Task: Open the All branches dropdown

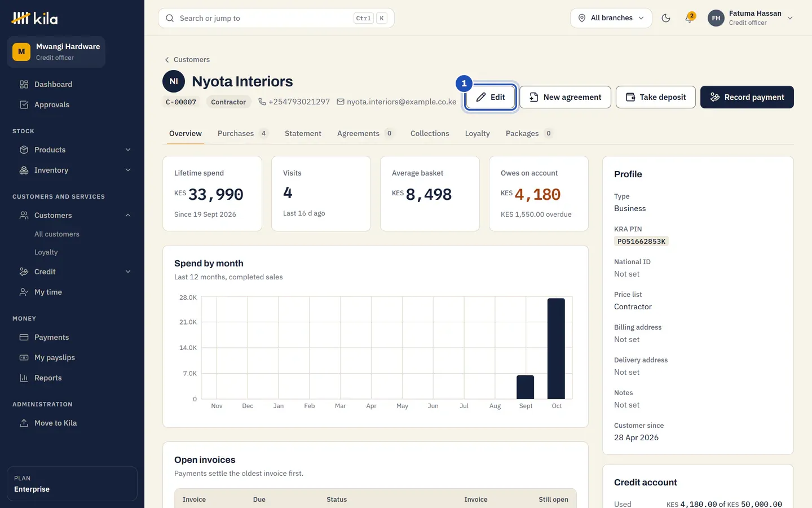Action: coord(611,18)
